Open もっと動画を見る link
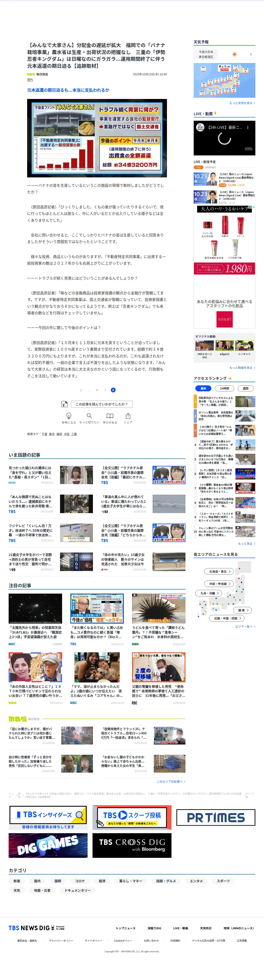Image resolution: width=264 pixels, height=980 pixels. click(x=242, y=368)
